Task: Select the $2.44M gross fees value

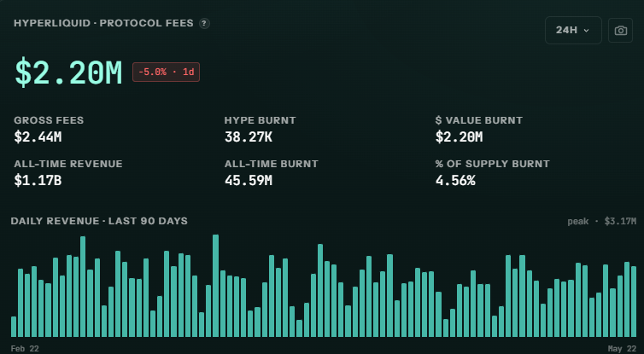Action: 38,137
